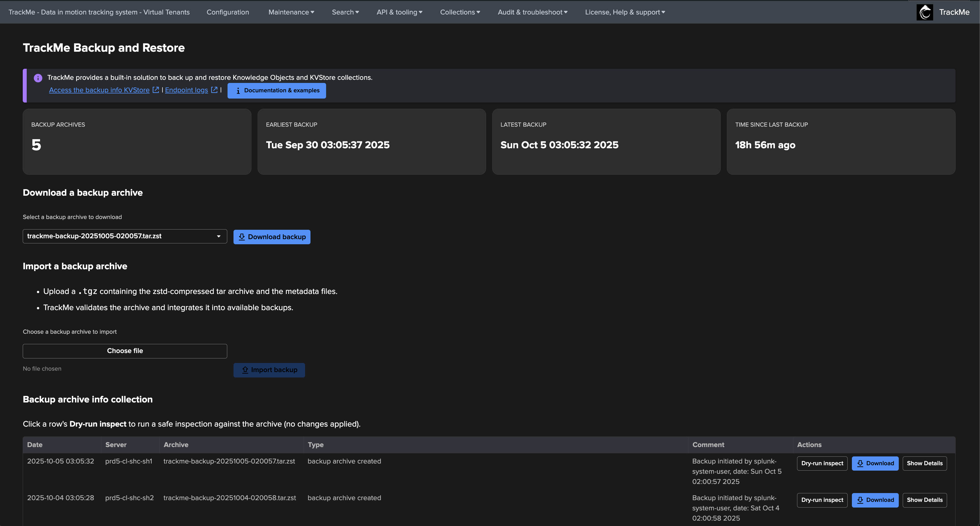Open the API & tooling dropdown
980x526 pixels.
399,12
